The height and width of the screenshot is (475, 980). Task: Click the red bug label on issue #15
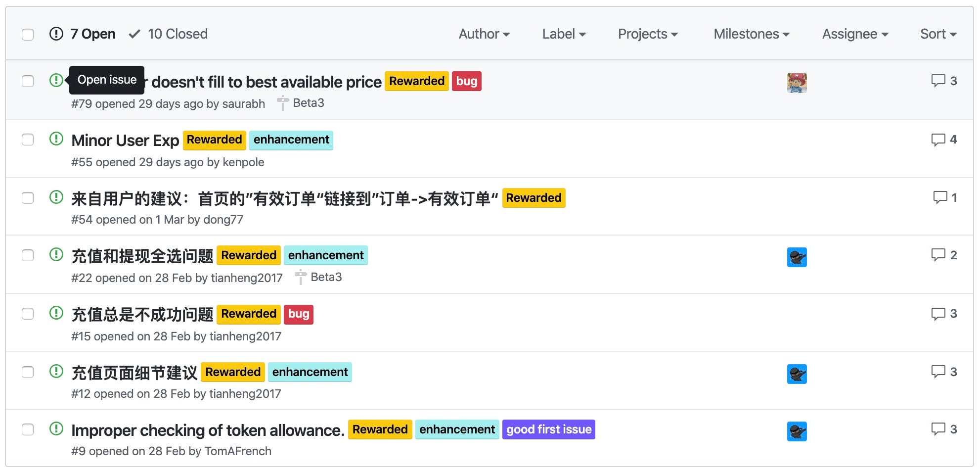pyautogui.click(x=299, y=314)
